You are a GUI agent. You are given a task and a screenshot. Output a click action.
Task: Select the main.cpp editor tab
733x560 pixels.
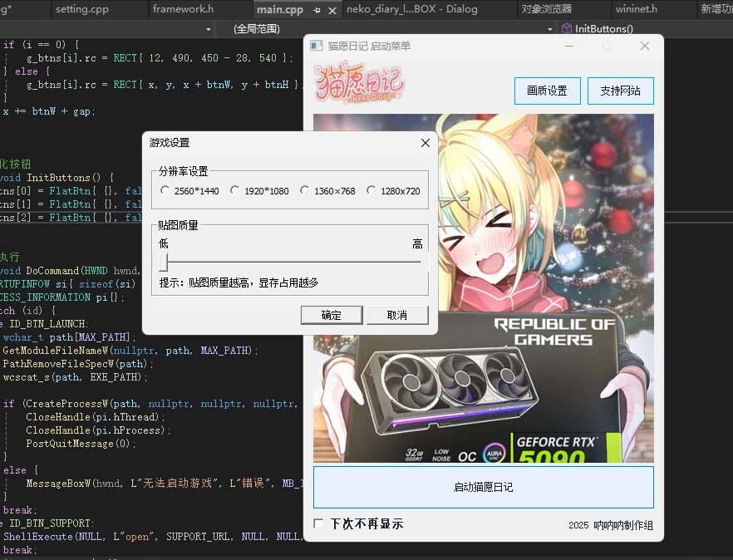[x=280, y=9]
